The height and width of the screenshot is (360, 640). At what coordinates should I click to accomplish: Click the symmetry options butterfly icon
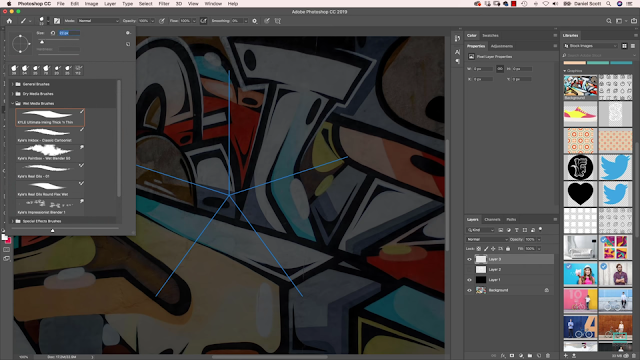[278, 21]
